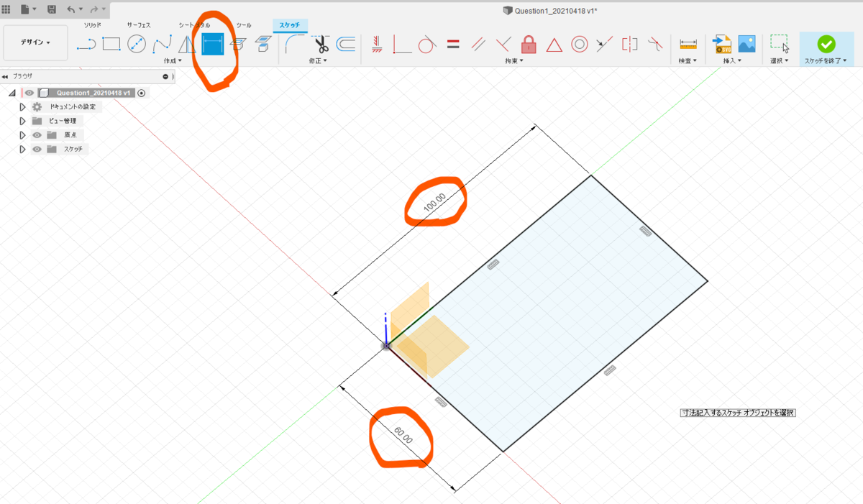Expand the ビュー管理 node

point(22,121)
